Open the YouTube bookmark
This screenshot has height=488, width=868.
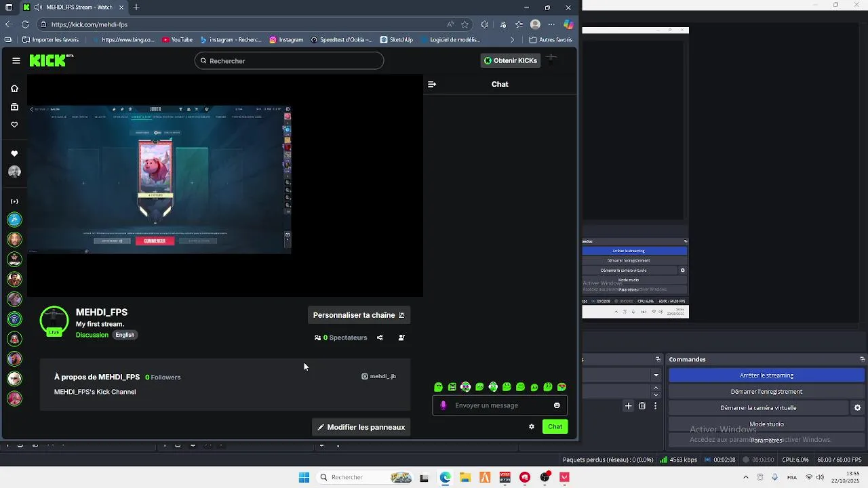pos(177,40)
